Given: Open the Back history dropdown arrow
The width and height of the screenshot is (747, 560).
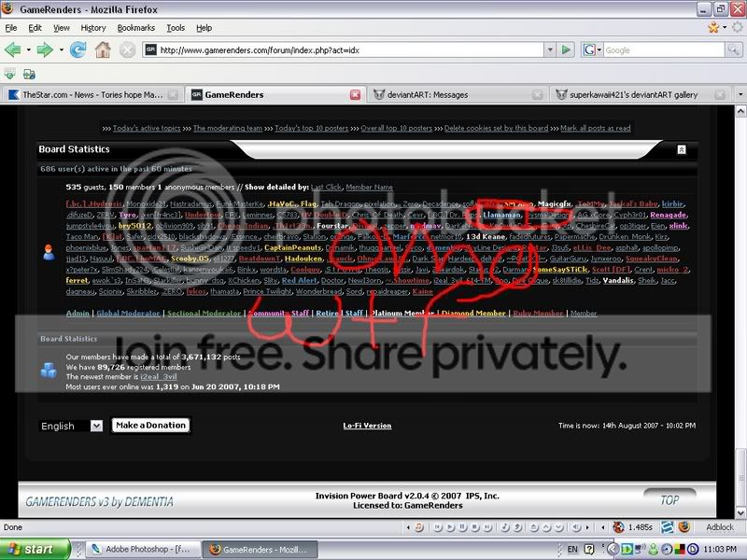Looking at the screenshot, I should 29,49.
